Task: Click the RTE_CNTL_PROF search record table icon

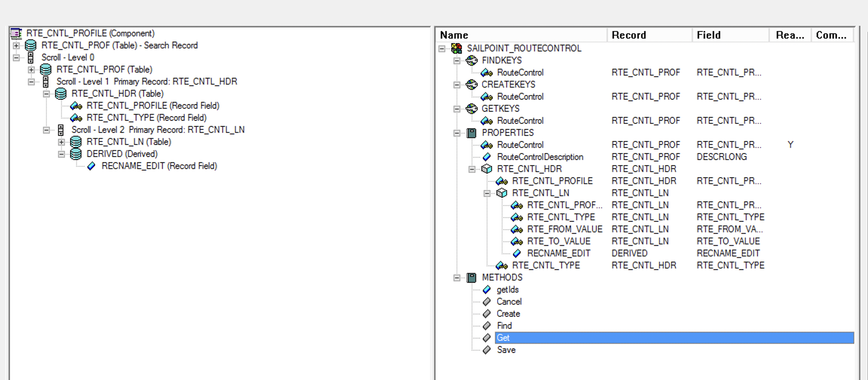Action: [x=30, y=45]
